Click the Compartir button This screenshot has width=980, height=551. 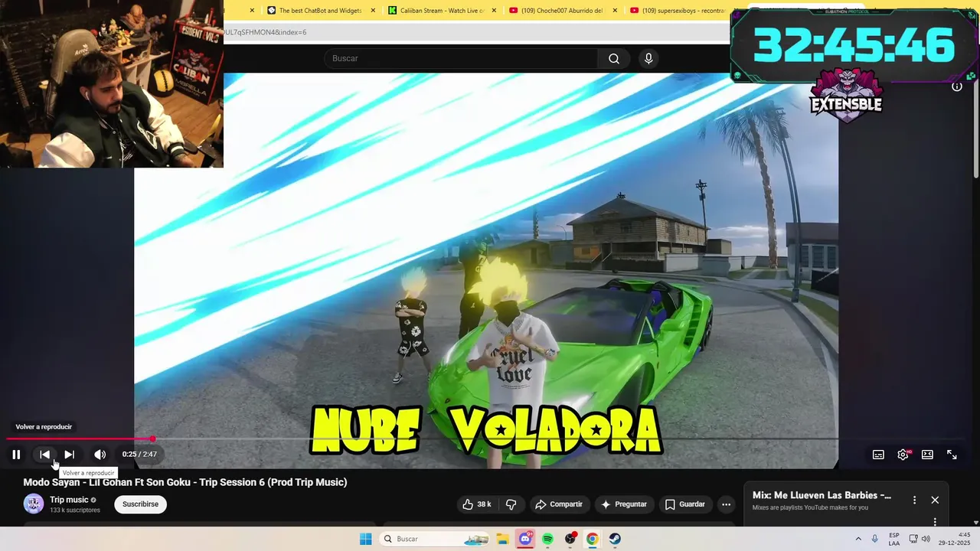[559, 504]
